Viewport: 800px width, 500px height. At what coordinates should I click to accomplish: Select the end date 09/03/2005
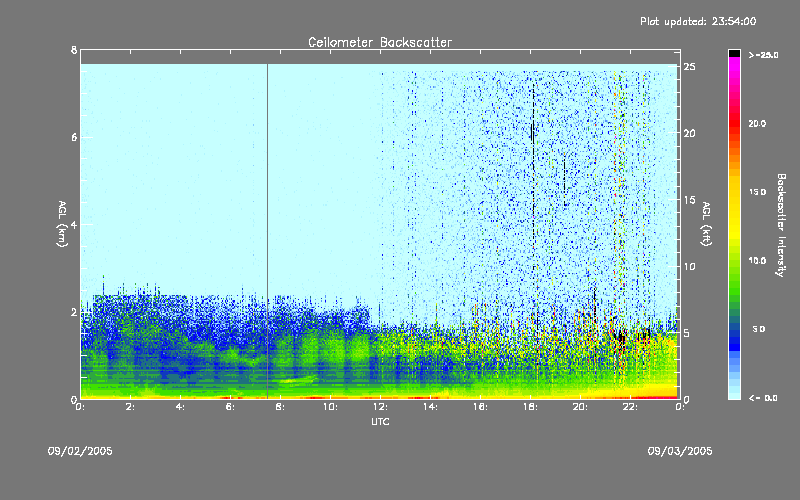click(x=680, y=451)
